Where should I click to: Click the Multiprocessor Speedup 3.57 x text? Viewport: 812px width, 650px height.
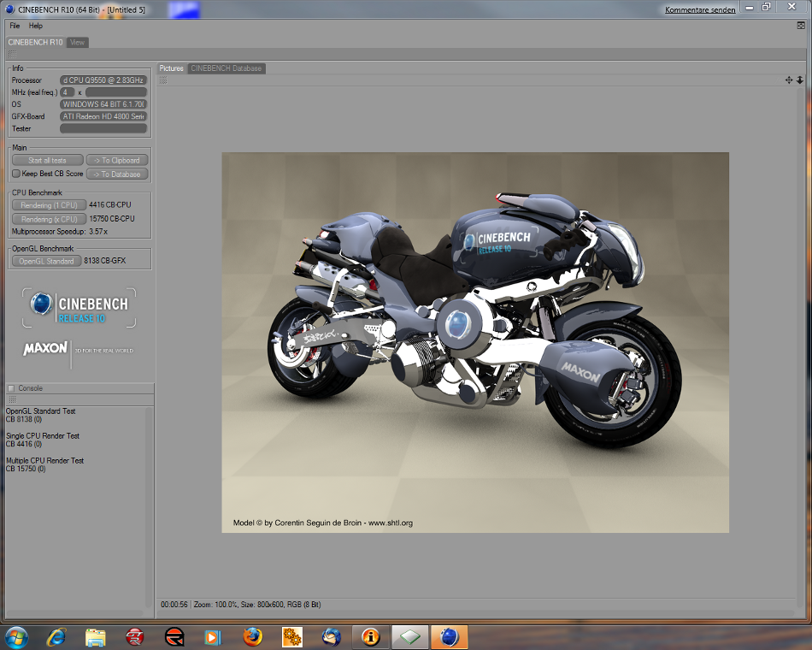point(60,232)
